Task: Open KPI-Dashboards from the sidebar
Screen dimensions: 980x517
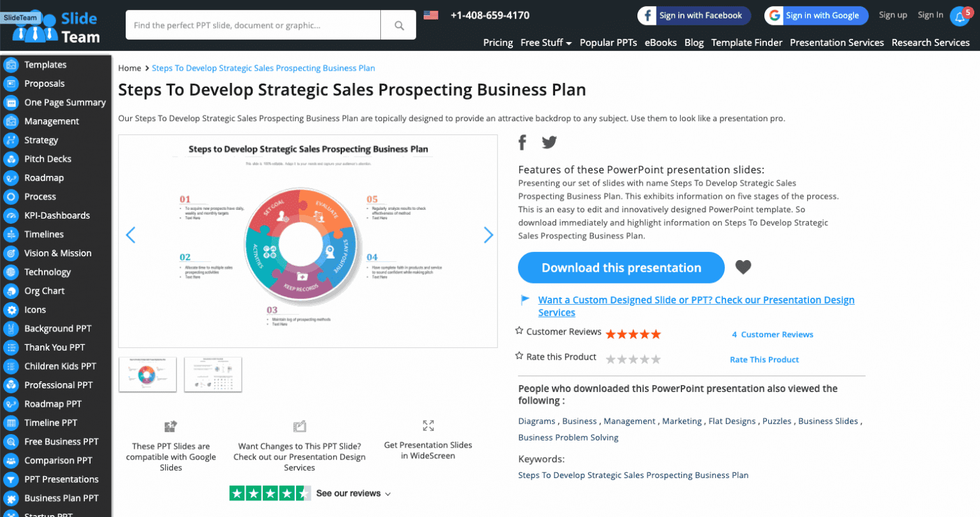Action: tap(11, 215)
